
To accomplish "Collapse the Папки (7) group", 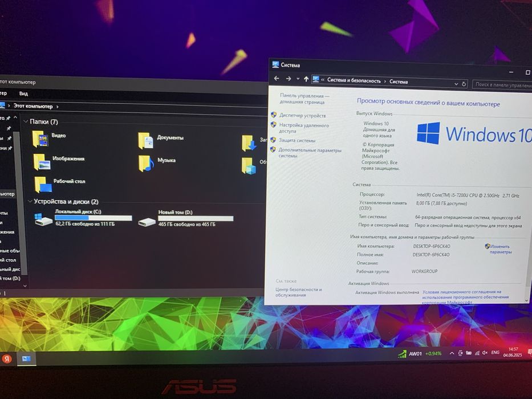I will pyautogui.click(x=26, y=121).
